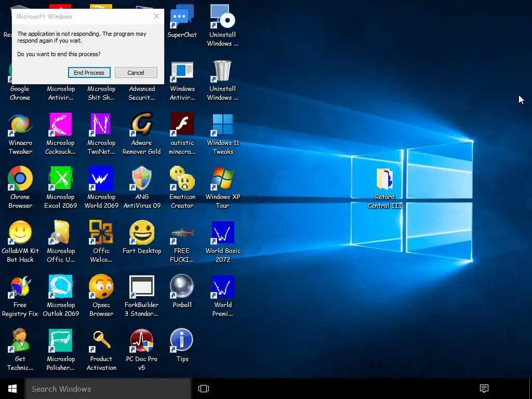Open the Emoticon Creator shortcut
Viewport: 532px width, 399px height.
[182, 188]
